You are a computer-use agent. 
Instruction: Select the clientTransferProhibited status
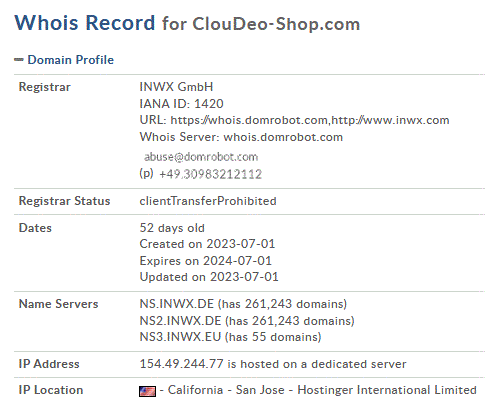pos(208,201)
